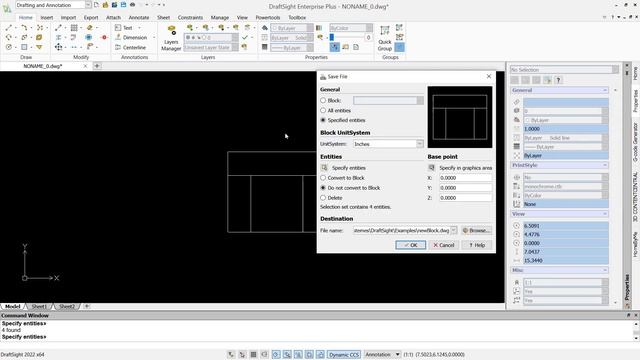Click the base point pick icon
This screenshot has width=640, height=360.
pyautogui.click(x=431, y=168)
